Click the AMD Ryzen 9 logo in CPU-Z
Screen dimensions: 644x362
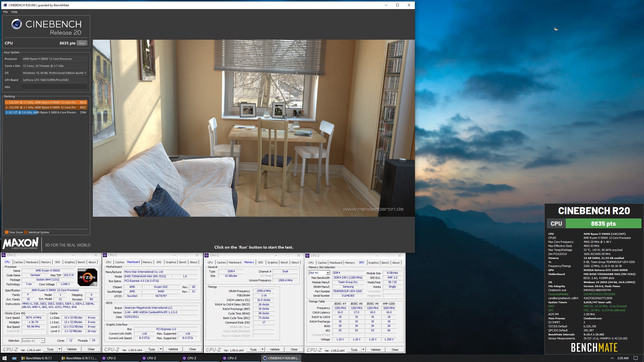[x=87, y=277]
